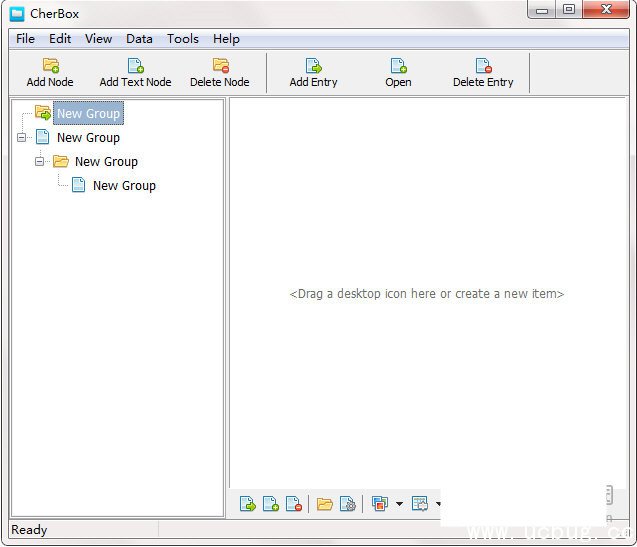
Task: Click the Open button in top toolbar
Action: click(x=398, y=73)
